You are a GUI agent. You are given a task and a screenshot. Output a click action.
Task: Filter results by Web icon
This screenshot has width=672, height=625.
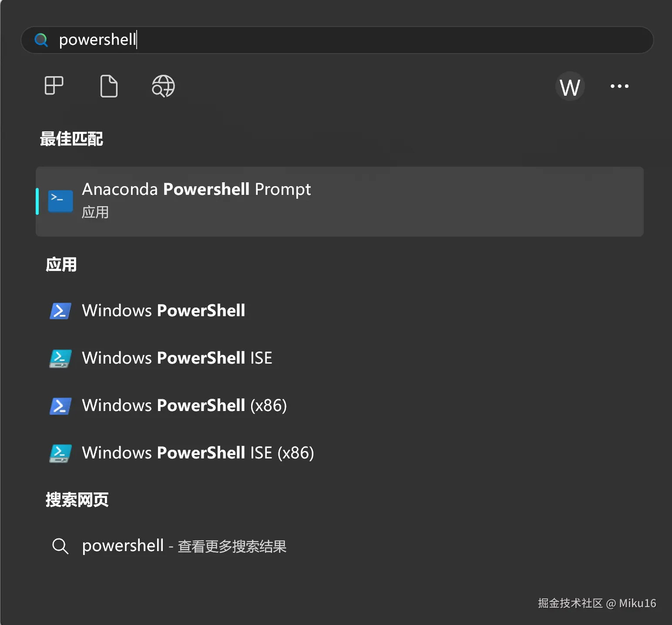click(163, 86)
